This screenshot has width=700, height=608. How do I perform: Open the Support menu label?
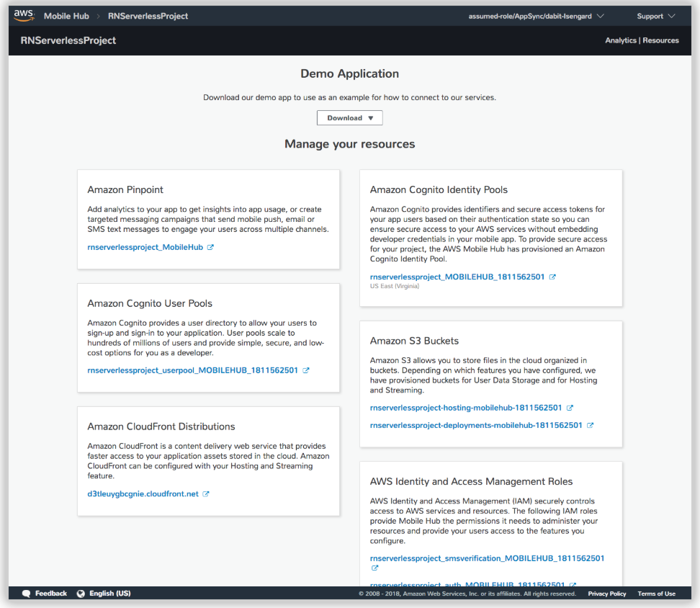point(650,16)
